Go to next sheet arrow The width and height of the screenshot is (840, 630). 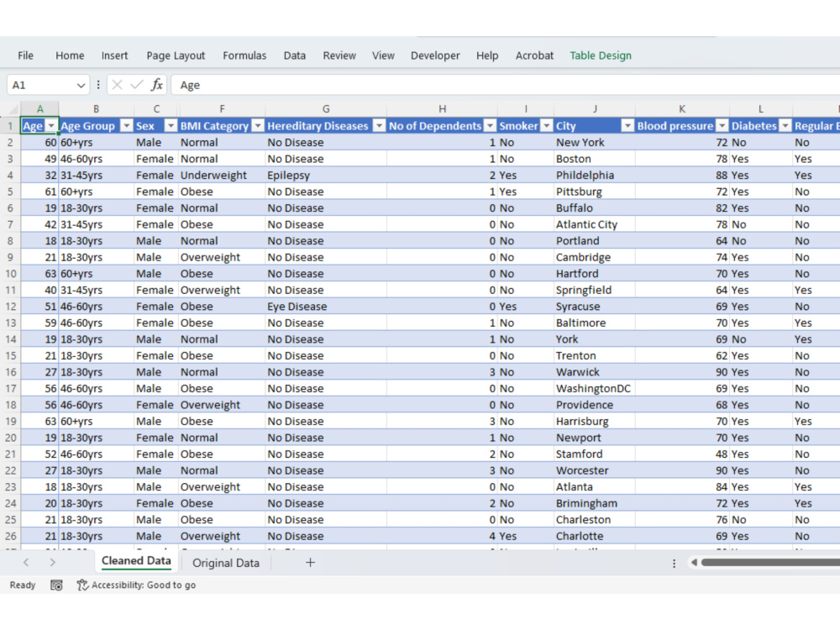pos(52,563)
